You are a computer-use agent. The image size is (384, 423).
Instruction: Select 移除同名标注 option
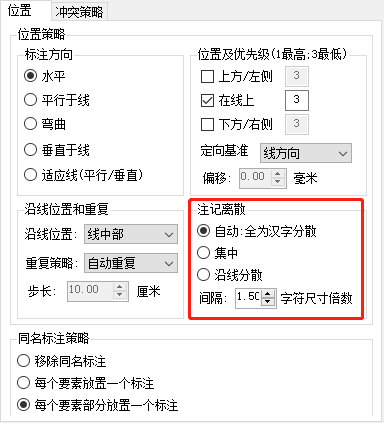pos(62,361)
